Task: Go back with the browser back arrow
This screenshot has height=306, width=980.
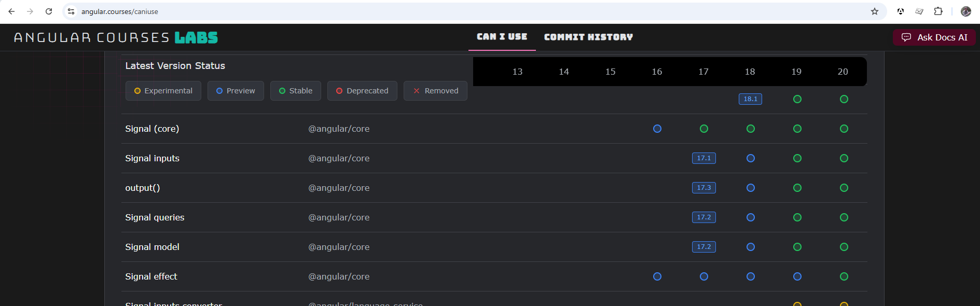Action: (11, 11)
